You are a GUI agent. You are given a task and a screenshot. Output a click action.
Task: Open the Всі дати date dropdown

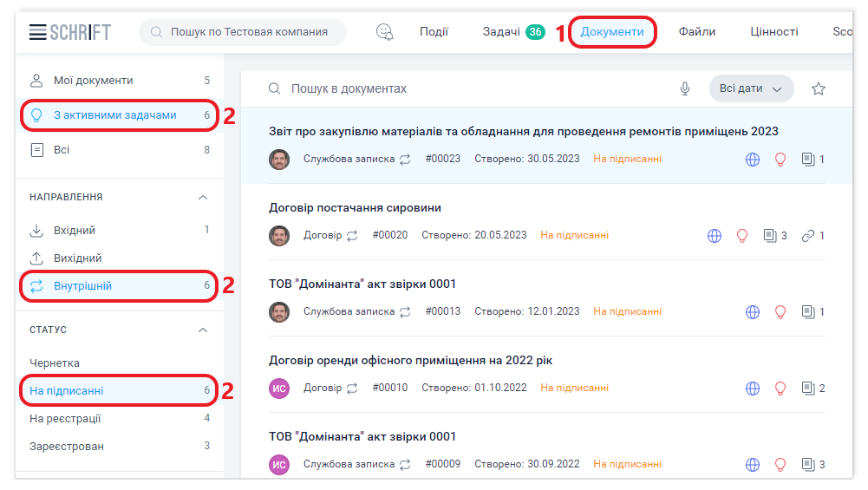point(751,88)
